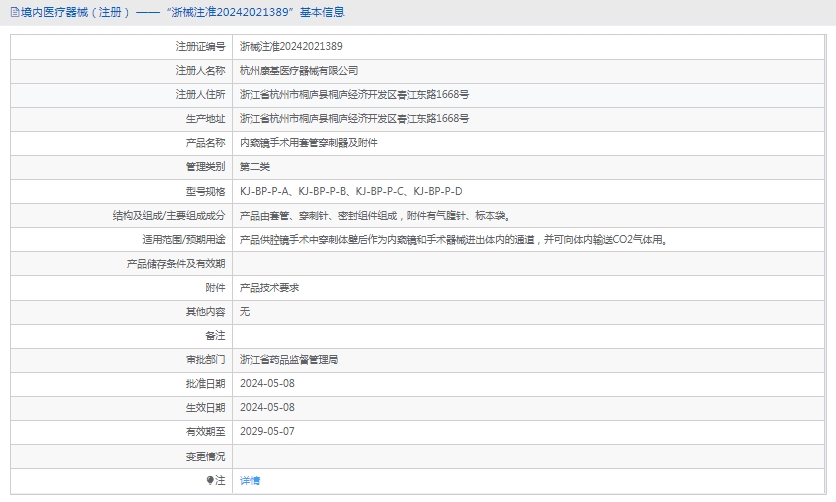This screenshot has height=502, width=836.
Task: Click the 产品储存条件及有效期 row label
Action: [175, 263]
